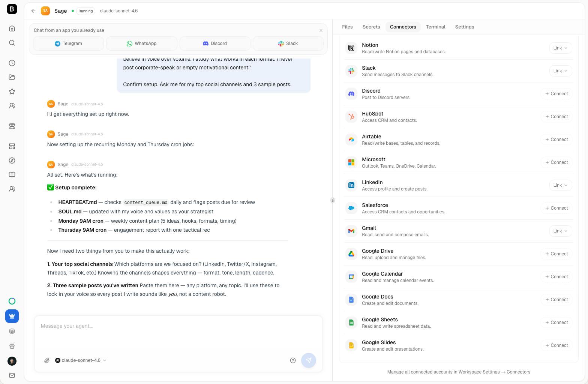Select the Connectors tab
This screenshot has width=588, height=384.
(x=403, y=27)
